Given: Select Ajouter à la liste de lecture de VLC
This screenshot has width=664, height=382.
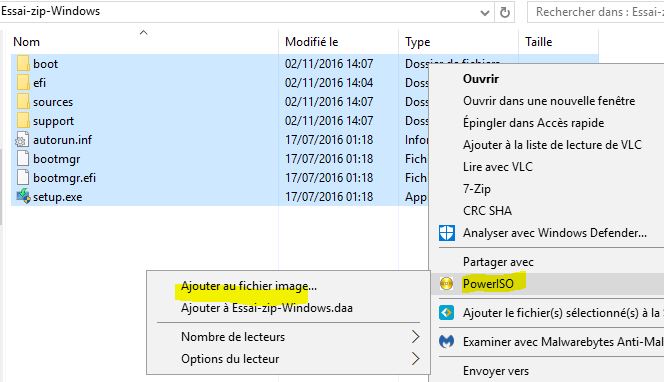Looking at the screenshot, I should 552,145.
